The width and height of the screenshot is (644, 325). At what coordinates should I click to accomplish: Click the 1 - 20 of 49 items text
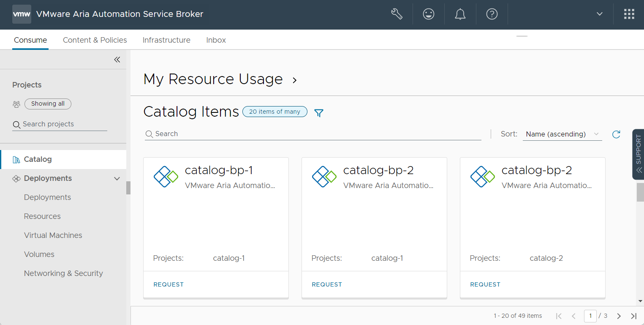click(x=518, y=316)
